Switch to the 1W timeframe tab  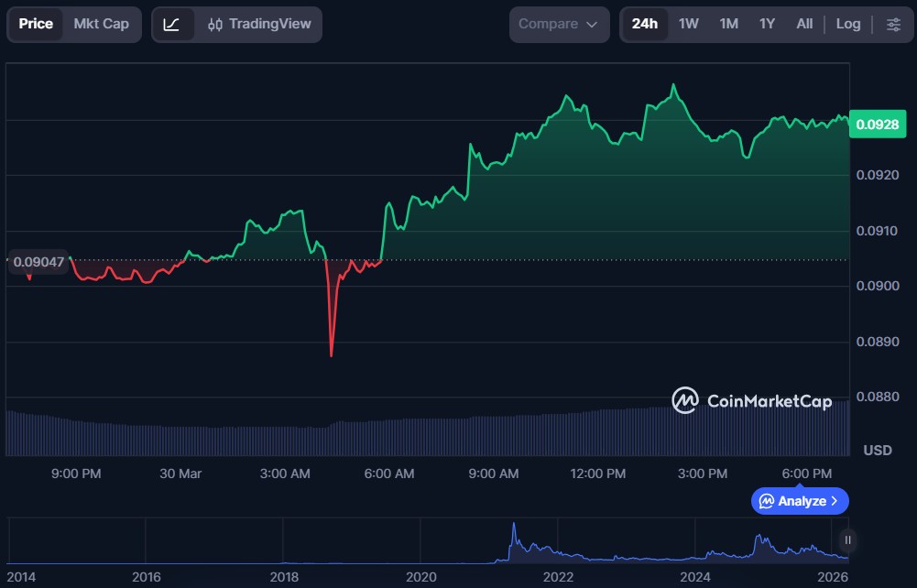pos(688,24)
